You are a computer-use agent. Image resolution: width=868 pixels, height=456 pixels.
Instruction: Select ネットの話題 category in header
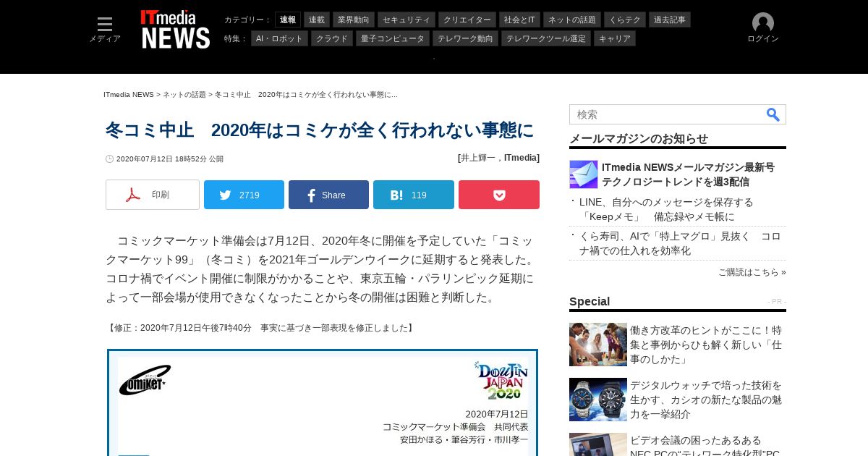(x=572, y=20)
